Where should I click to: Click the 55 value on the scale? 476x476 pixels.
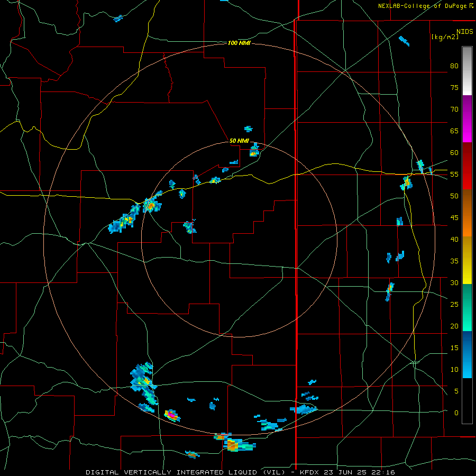click(454, 174)
